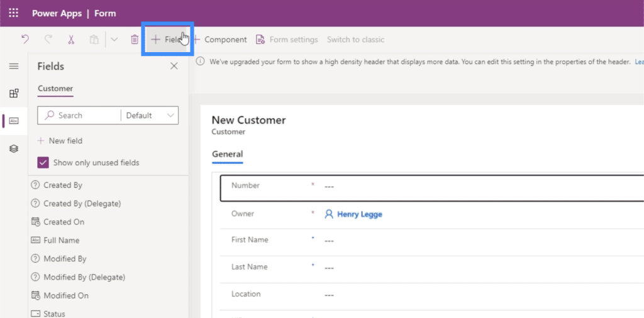The height and width of the screenshot is (318, 644).
Task: Click the Customer subtitle under New Customer
Action: pos(228,132)
